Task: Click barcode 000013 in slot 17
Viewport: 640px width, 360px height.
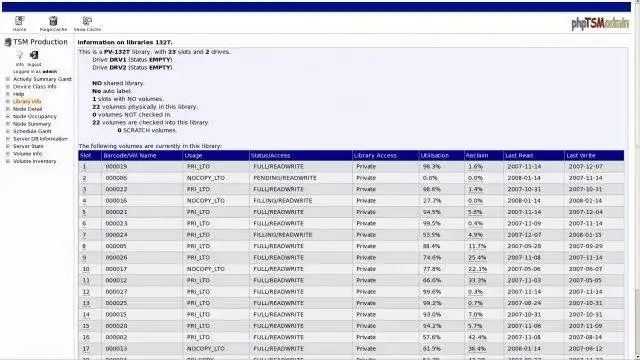Action: 116,349
